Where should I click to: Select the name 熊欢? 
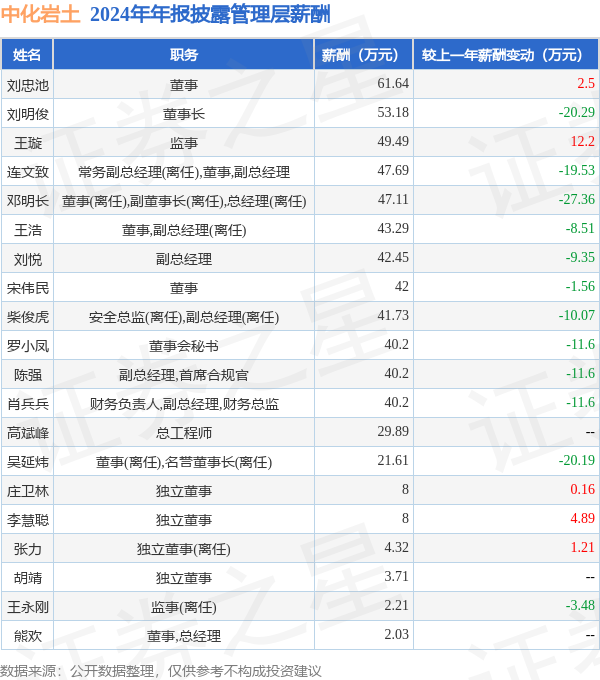tap(28, 636)
